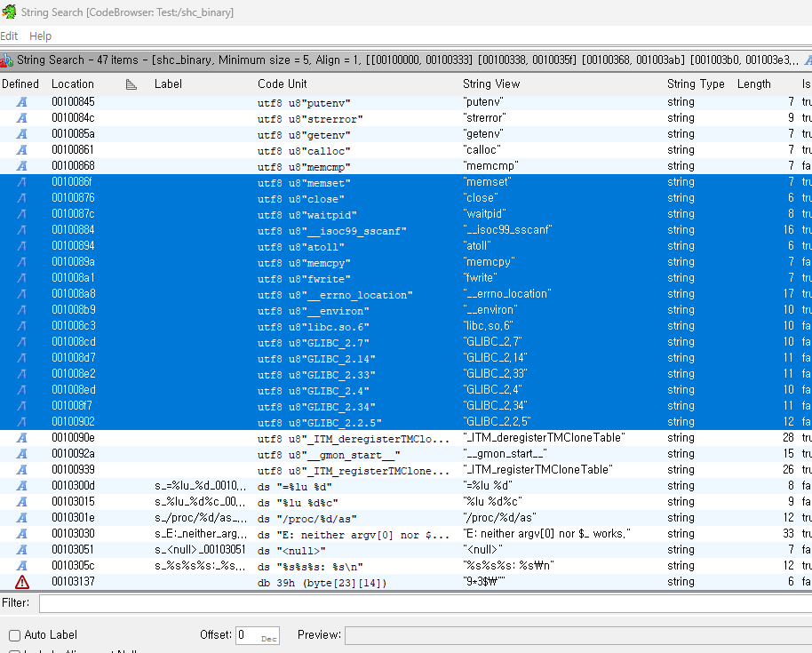Click the Preview text field

[578, 635]
